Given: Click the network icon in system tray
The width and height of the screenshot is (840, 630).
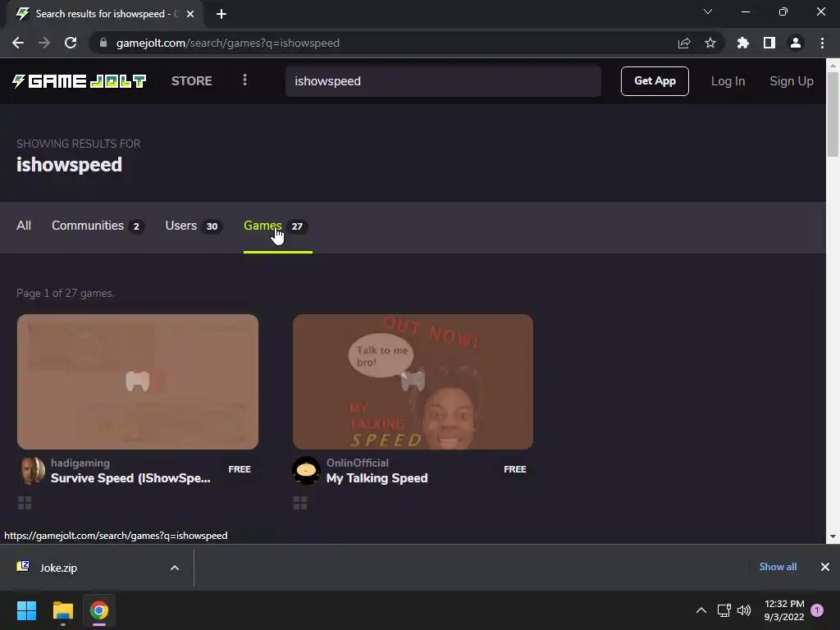Looking at the screenshot, I should (724, 610).
